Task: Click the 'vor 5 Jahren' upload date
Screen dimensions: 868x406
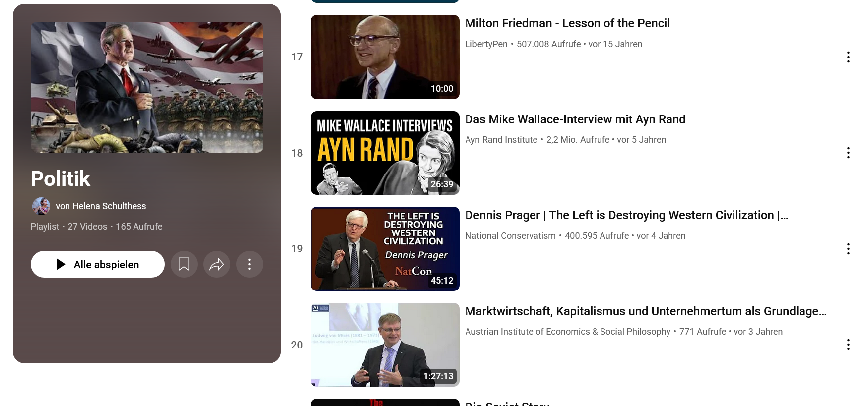Action: point(641,140)
